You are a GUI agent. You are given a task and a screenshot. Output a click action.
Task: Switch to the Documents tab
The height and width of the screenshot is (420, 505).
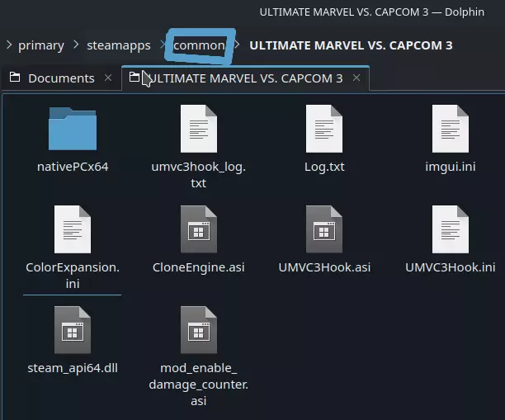click(x=61, y=78)
